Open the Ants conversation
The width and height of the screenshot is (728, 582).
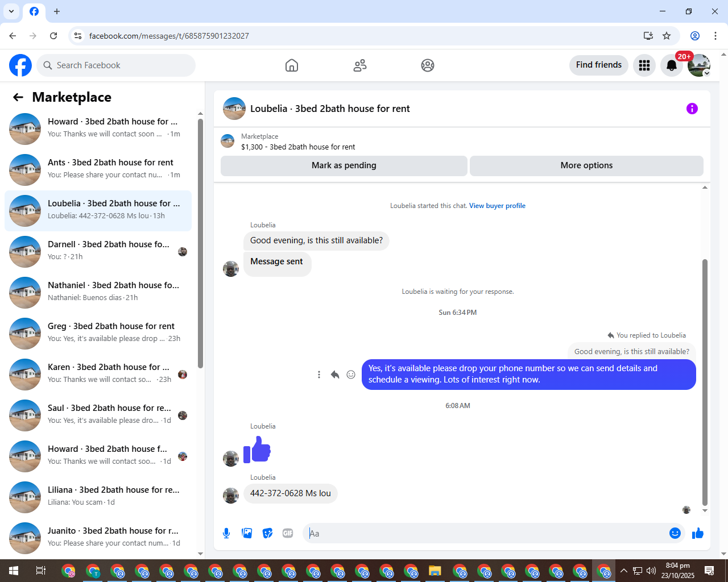tap(98, 170)
